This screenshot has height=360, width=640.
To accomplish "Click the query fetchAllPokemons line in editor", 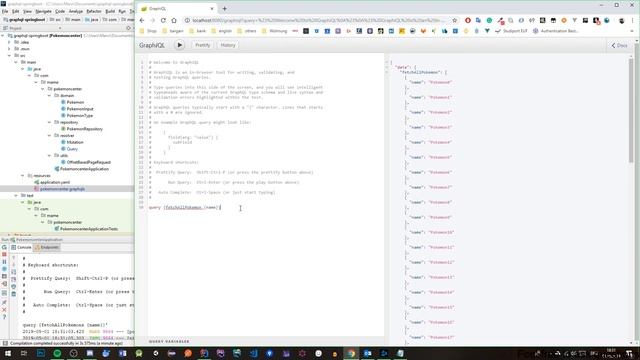I will [184, 207].
